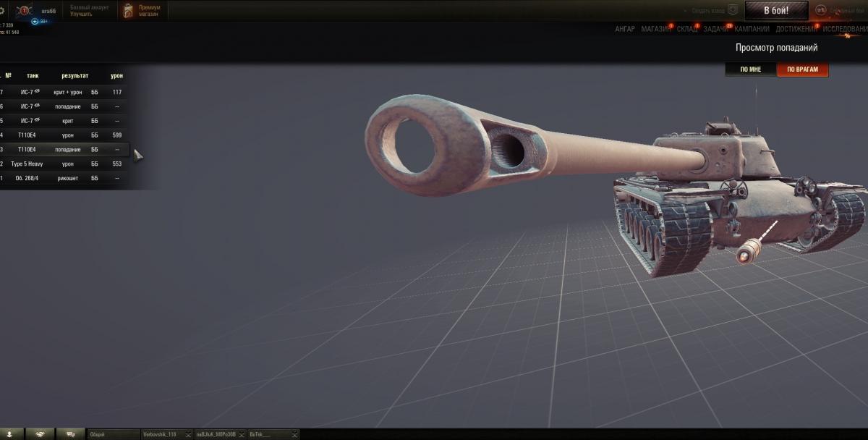
Task: Select hit row 5 'ИС-7 крит'
Action: coord(64,121)
